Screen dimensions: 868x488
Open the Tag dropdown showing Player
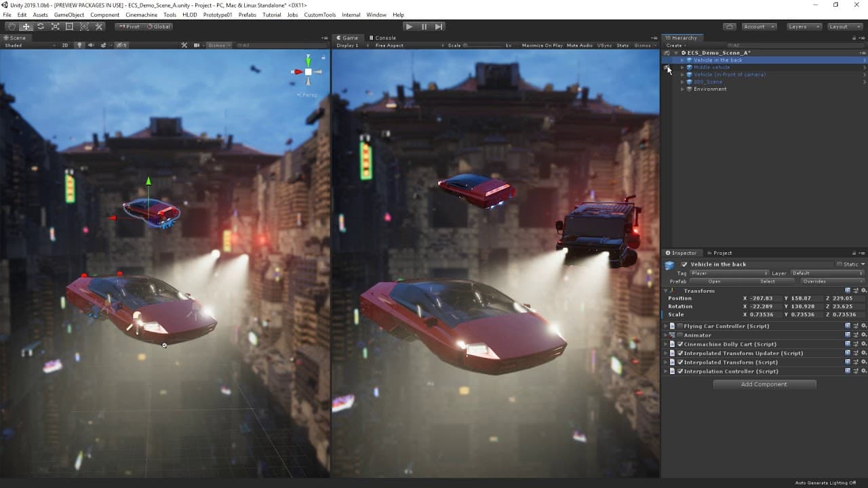[729, 273]
